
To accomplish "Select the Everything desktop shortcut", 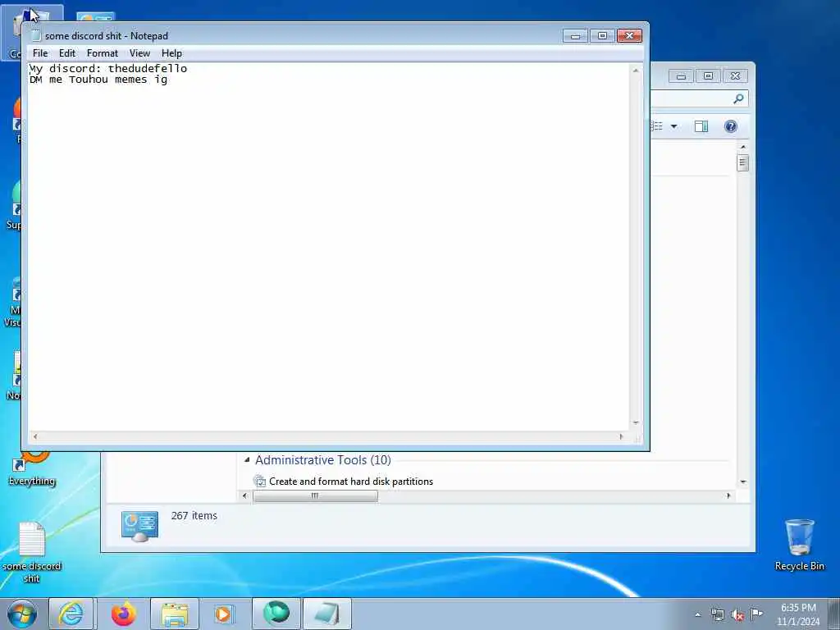I will tap(32, 468).
